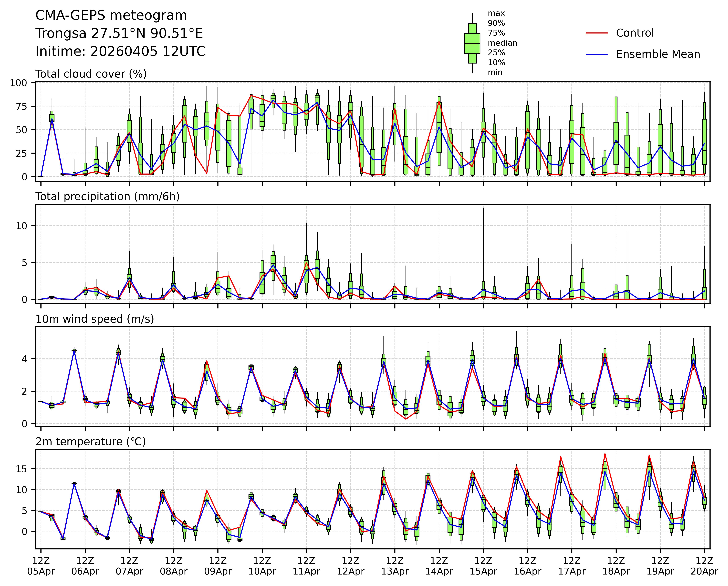Click the '2m temperature (℃)' panel title

click(x=91, y=442)
